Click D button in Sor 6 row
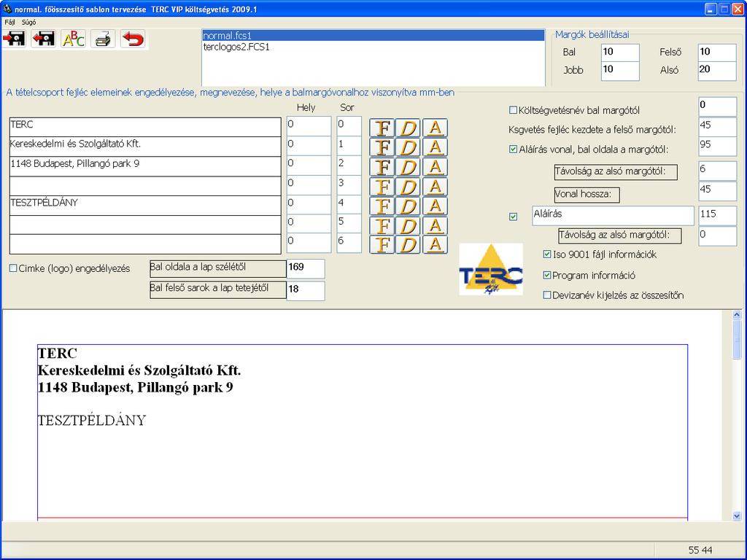This screenshot has height=560, width=747. pos(409,244)
